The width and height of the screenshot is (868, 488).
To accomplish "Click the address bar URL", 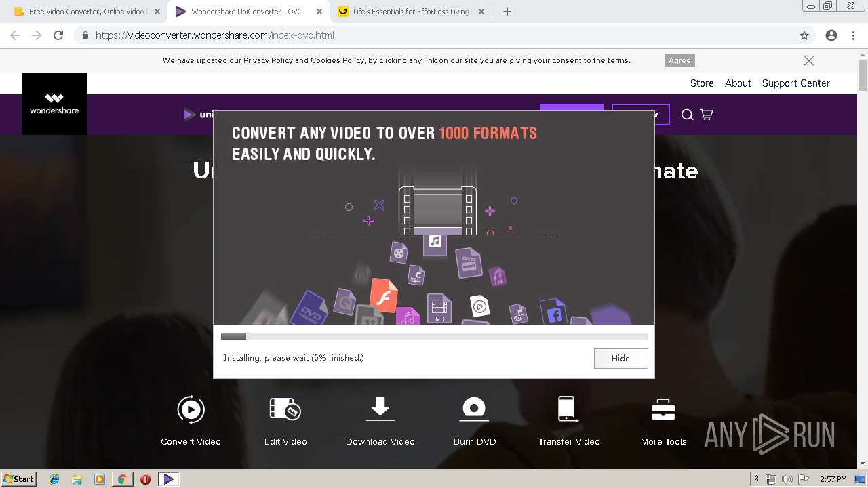I will tap(215, 35).
